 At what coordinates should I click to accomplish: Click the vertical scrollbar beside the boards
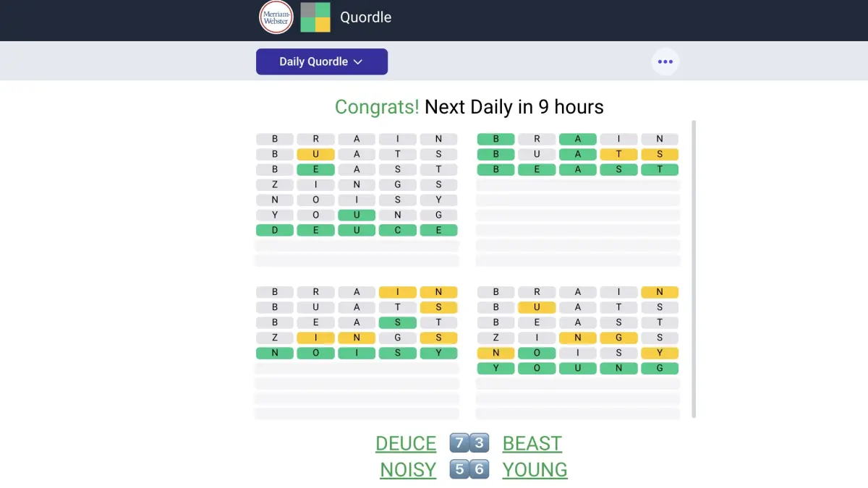pyautogui.click(x=694, y=269)
